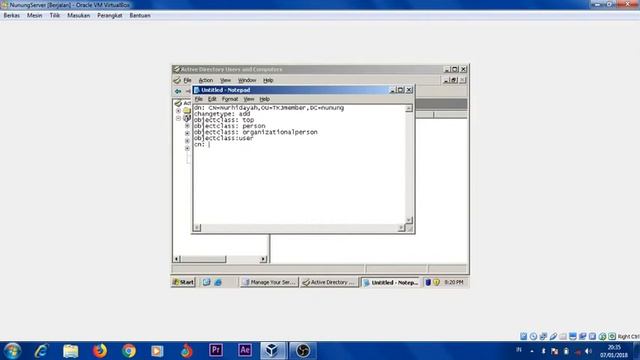Open VirtualBox Berkas menu
The image size is (640, 360).
(11, 16)
